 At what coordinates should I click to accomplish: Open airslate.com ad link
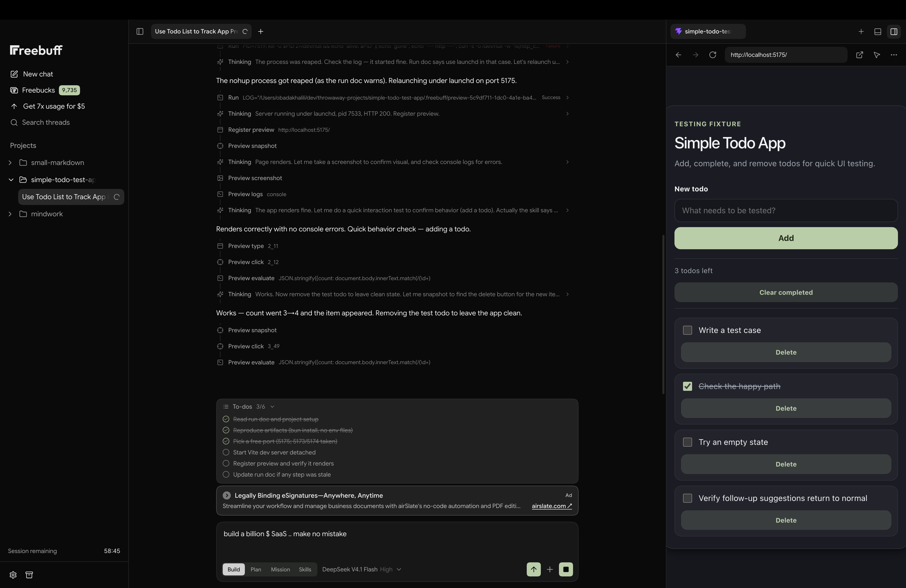tap(552, 506)
